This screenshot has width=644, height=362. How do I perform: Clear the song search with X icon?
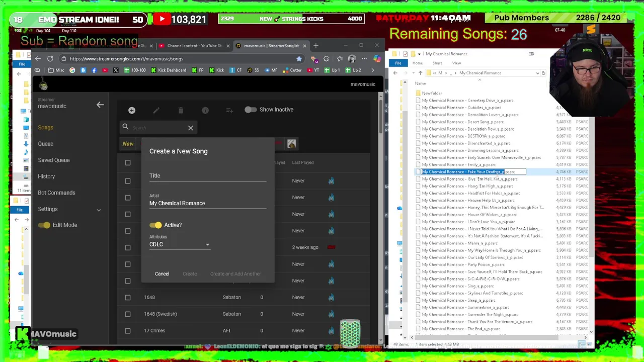click(191, 128)
